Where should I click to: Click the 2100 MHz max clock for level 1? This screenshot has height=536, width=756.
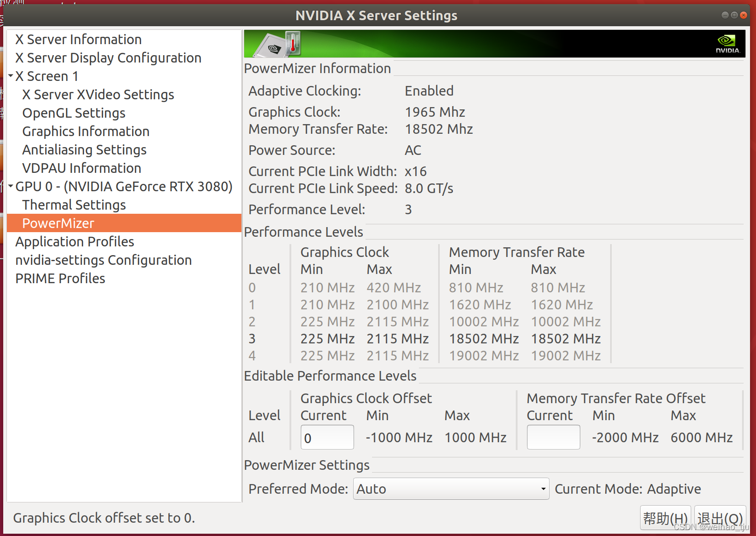click(x=397, y=305)
